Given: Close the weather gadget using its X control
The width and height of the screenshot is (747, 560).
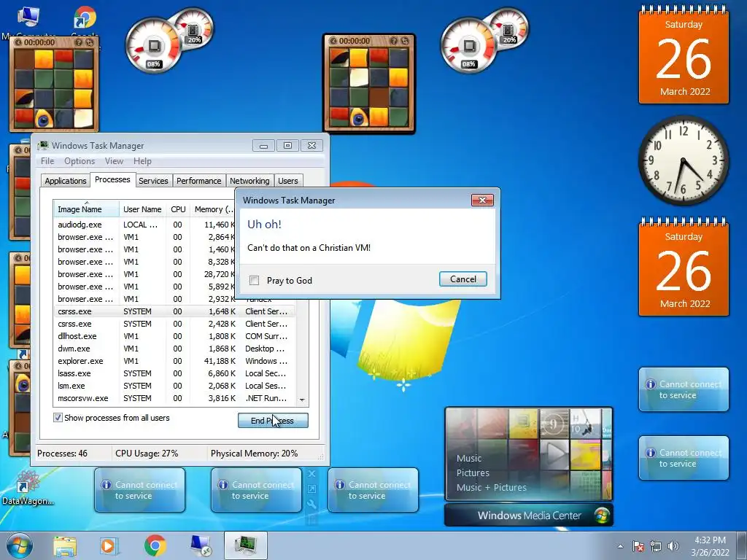Looking at the screenshot, I should point(311,474).
